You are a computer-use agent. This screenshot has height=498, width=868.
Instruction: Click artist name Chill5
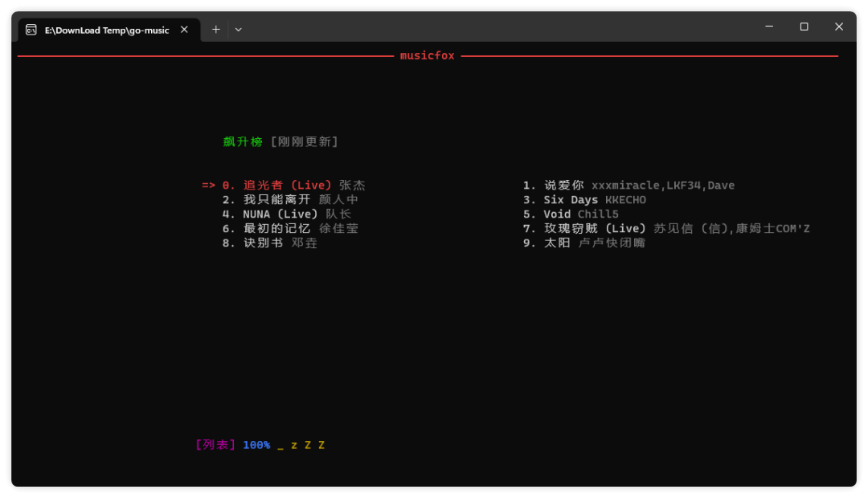598,214
